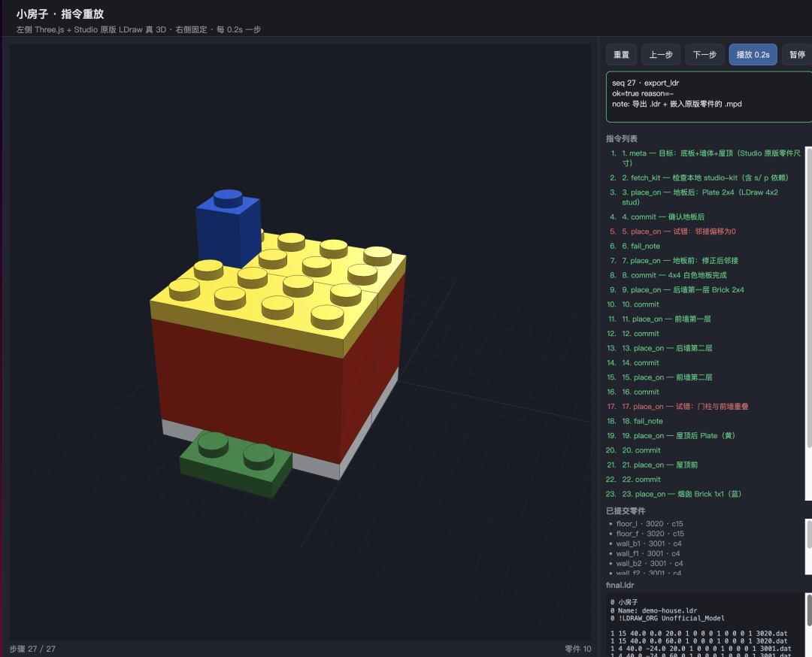Click committed part 'floor_f · 3020 · c15'
Viewport: 812px width, 657px height.
point(650,533)
